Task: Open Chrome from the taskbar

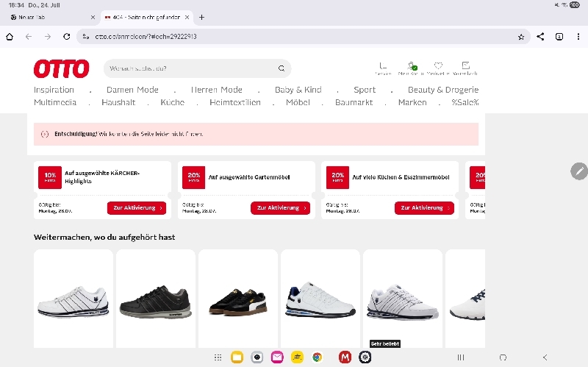Action: point(317,357)
